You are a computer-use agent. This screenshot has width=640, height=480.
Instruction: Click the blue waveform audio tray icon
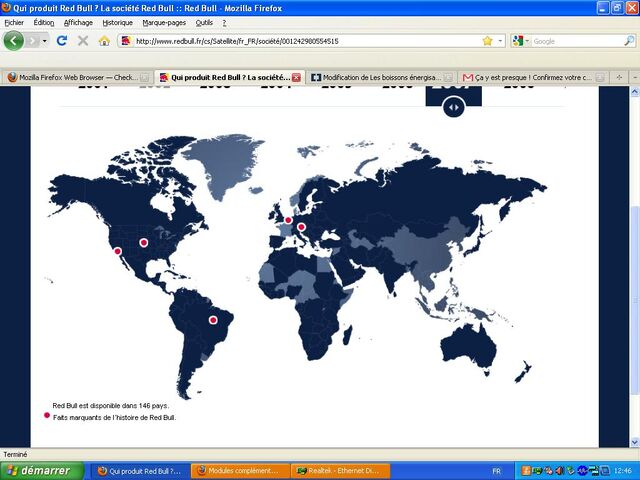pos(582,471)
